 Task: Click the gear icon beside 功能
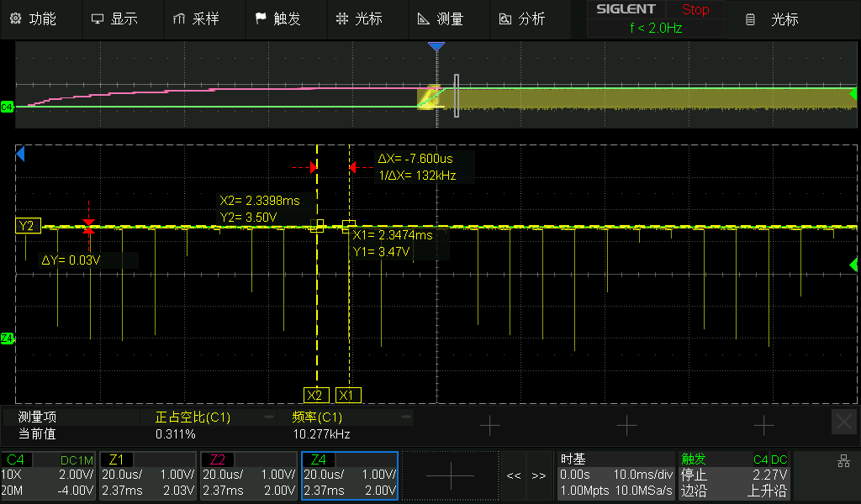coord(15,18)
